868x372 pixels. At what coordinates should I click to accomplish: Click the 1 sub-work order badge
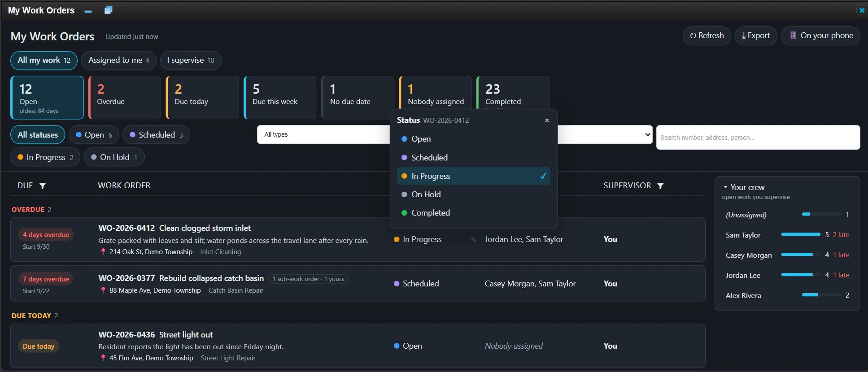click(x=308, y=279)
